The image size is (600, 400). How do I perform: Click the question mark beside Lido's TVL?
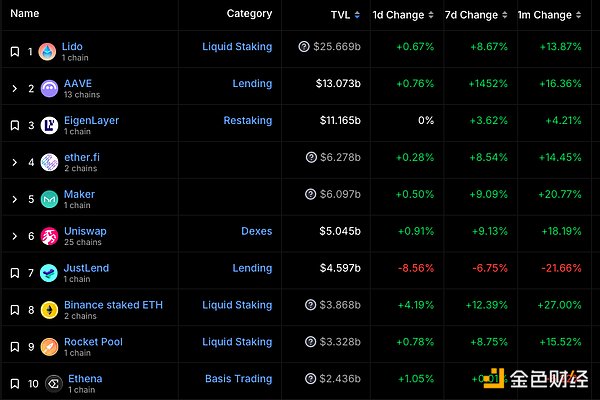pos(304,47)
